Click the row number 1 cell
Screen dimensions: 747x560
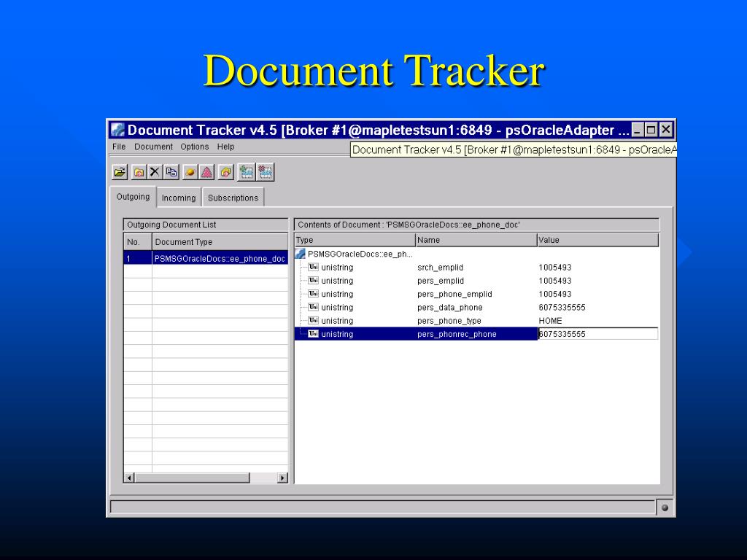coord(138,258)
